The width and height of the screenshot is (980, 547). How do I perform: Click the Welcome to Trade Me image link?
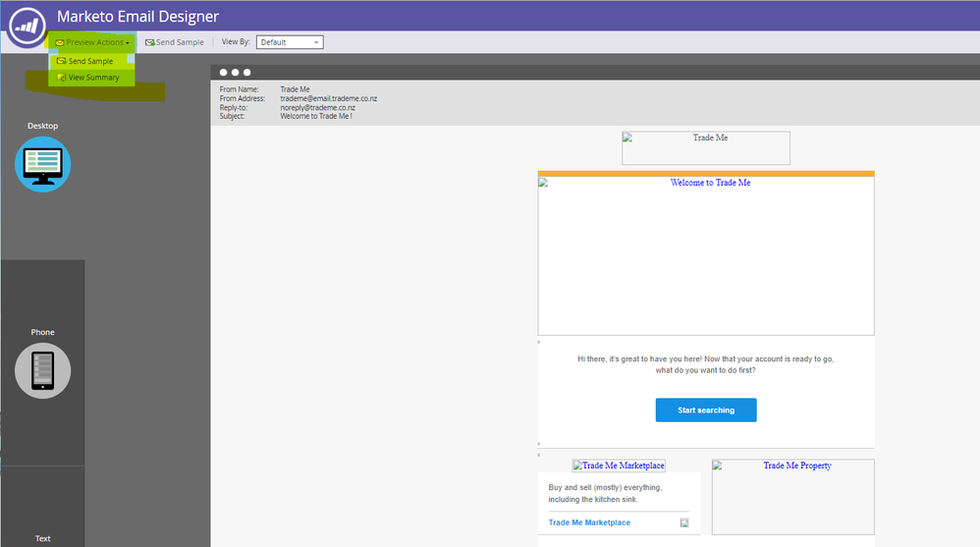pos(706,255)
